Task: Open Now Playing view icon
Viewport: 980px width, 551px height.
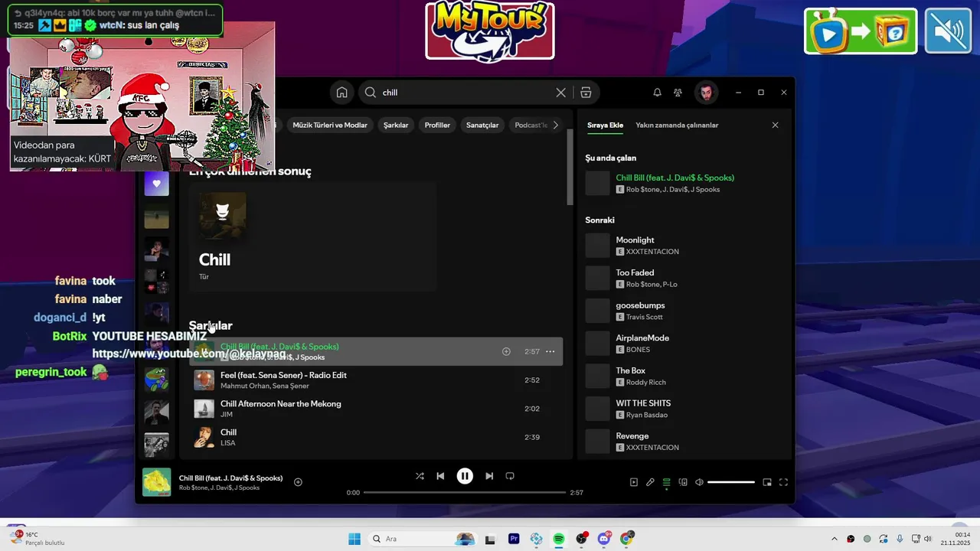Action: [x=634, y=482]
